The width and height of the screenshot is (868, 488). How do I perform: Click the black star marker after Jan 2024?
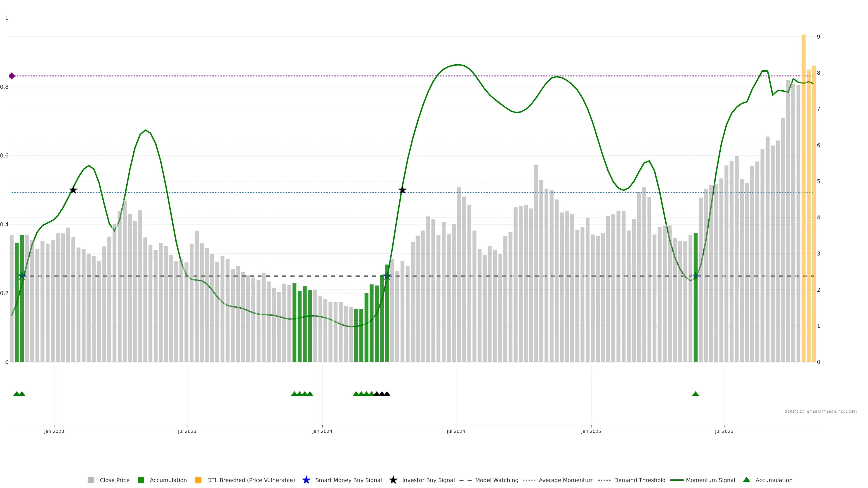(402, 190)
